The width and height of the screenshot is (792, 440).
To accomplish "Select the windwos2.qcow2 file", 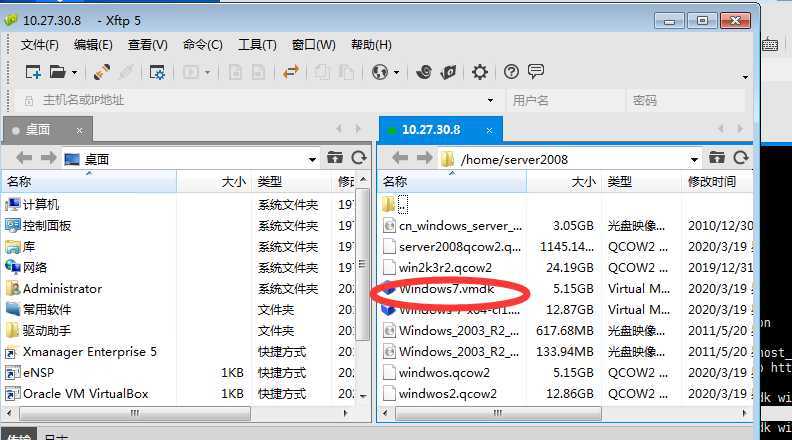I will (x=440, y=394).
